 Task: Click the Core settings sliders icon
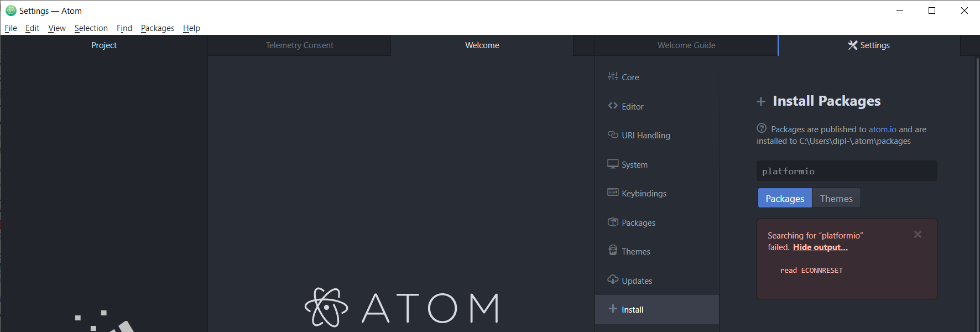613,76
